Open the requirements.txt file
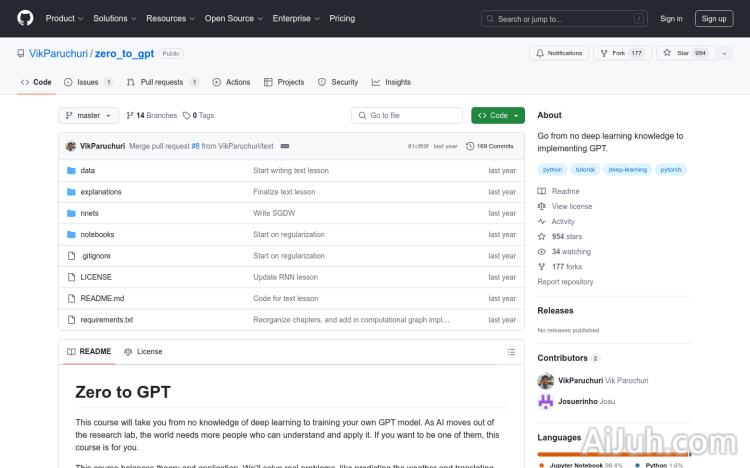Screen dimensions: 750x468 106,319
